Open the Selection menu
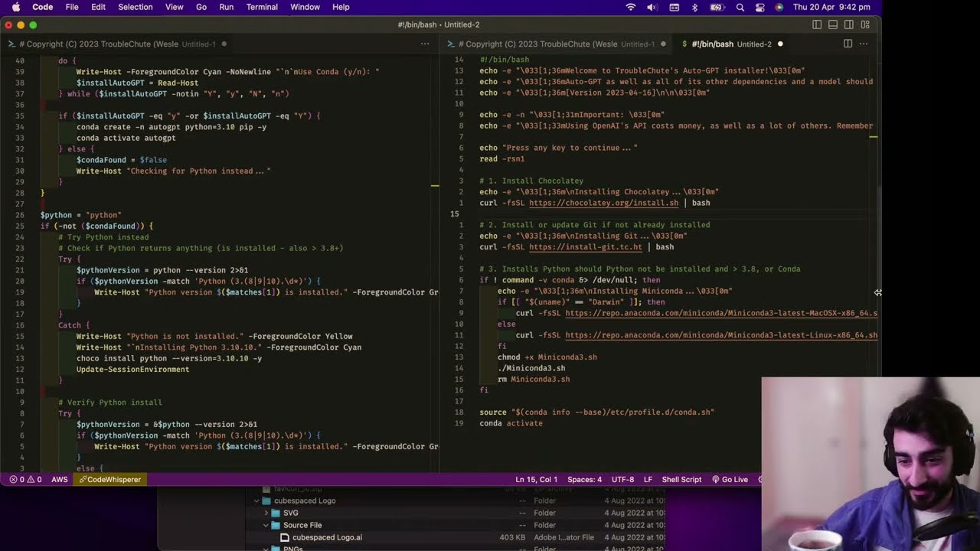980x551 pixels. click(x=136, y=7)
